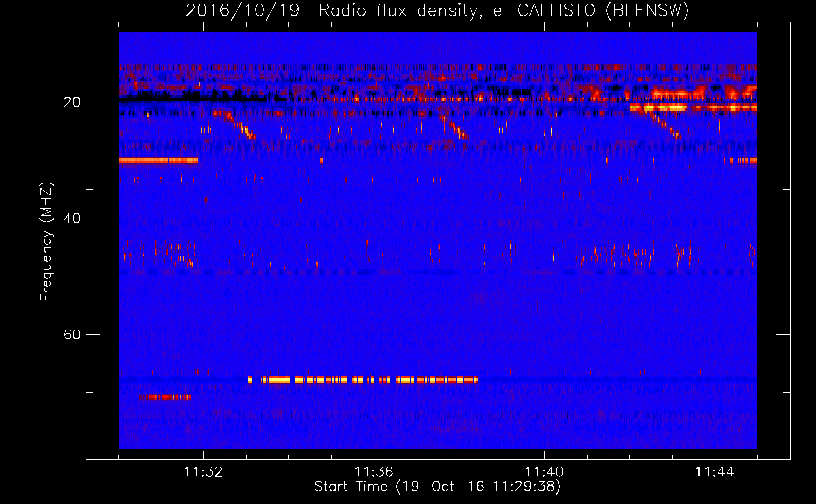
Task: Click the "Frequency (MHZ)" y-axis label
Action: [x=46, y=242]
